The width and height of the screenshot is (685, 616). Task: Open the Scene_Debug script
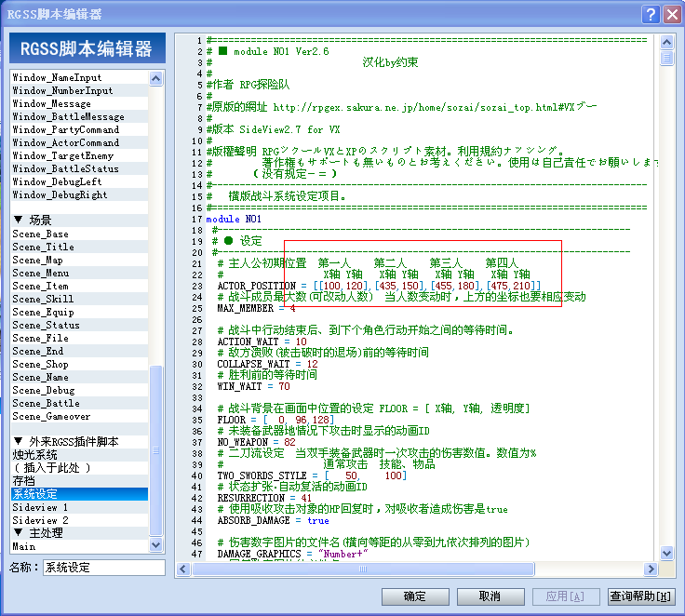click(79, 391)
